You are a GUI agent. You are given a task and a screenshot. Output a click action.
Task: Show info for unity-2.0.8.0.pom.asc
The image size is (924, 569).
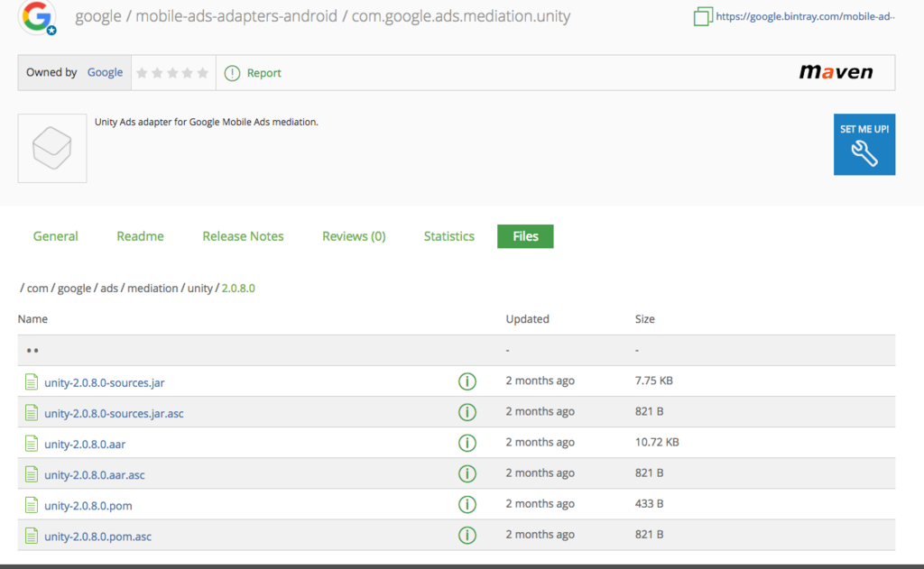(x=467, y=535)
